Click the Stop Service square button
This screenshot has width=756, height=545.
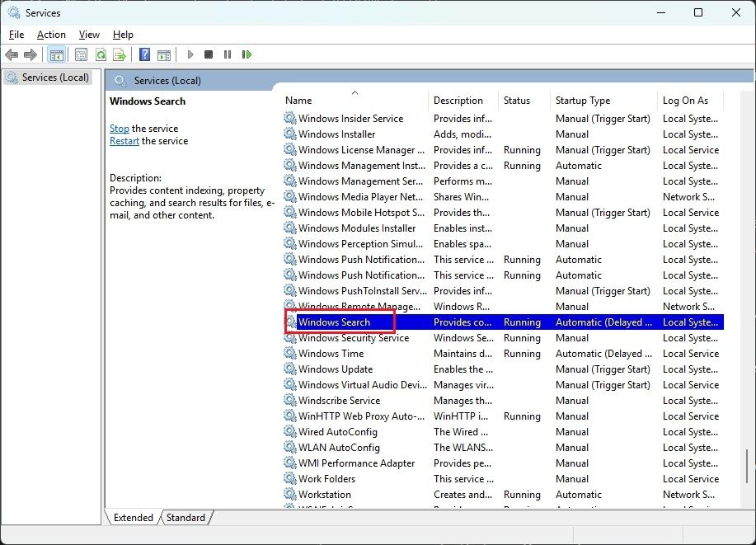pos(209,54)
